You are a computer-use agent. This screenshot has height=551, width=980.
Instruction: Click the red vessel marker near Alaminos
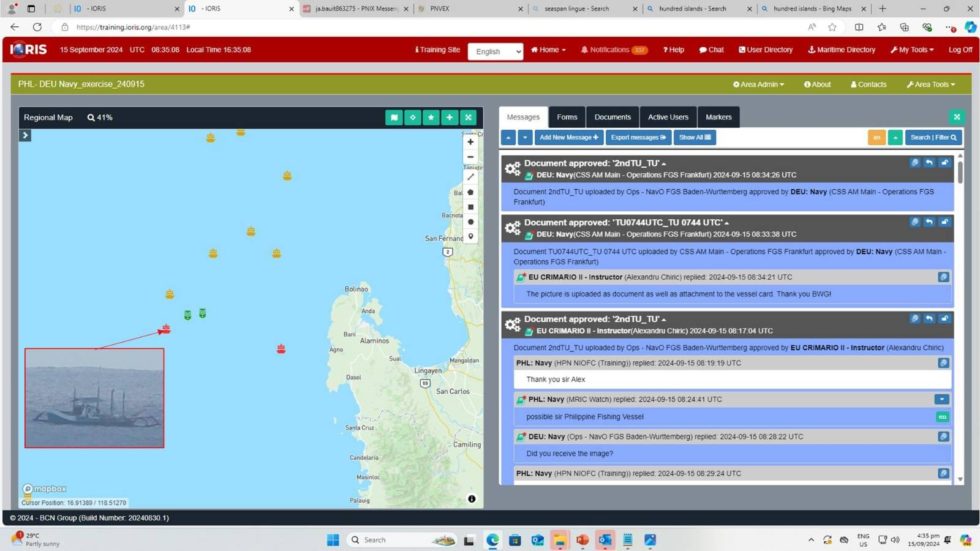click(281, 349)
